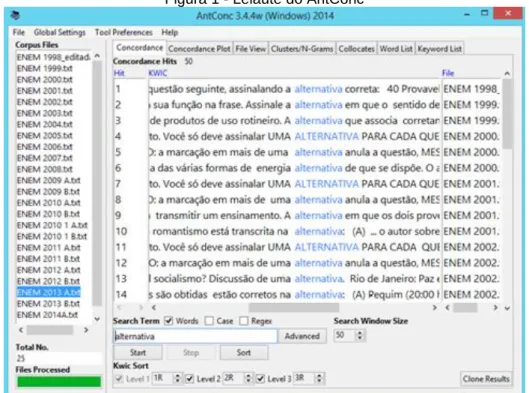The height and width of the screenshot is (393, 529).
Task: Click concordance results scroll up arrow
Action: click(x=507, y=73)
